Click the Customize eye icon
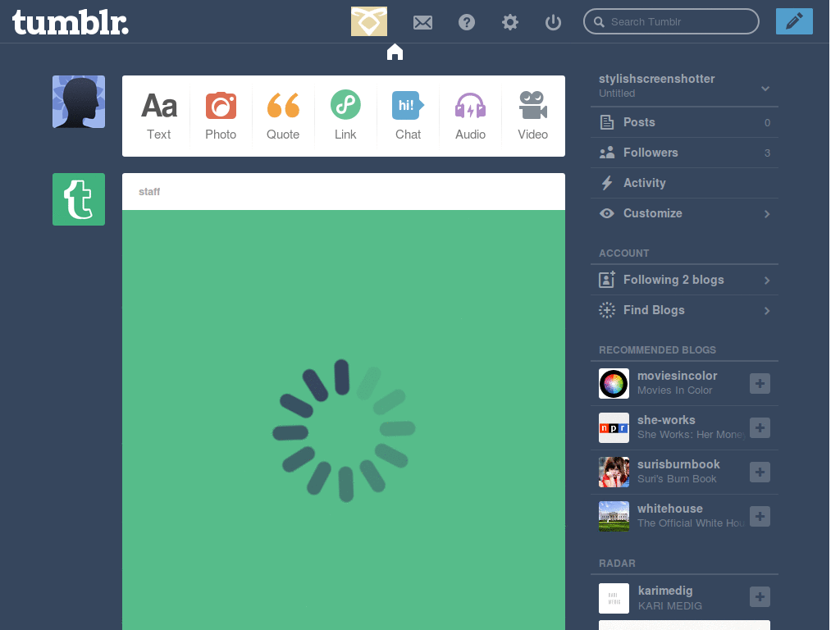The width and height of the screenshot is (840, 630). point(607,213)
